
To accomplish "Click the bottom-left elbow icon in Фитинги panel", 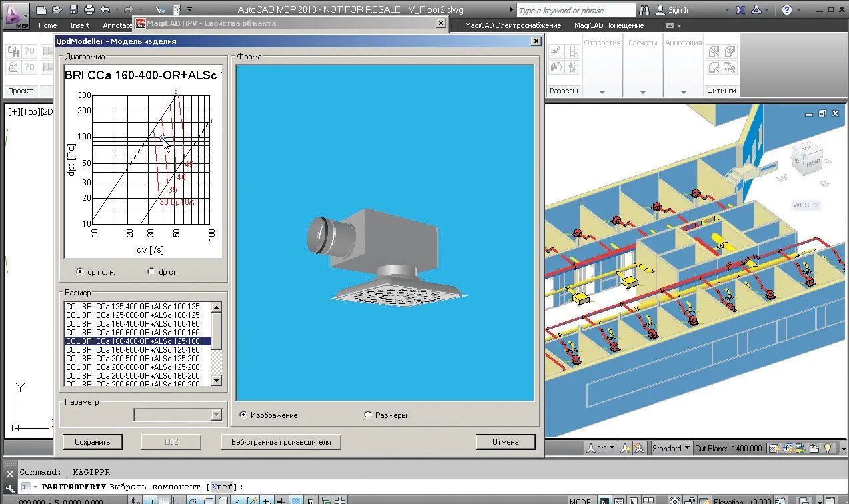I will coord(714,68).
